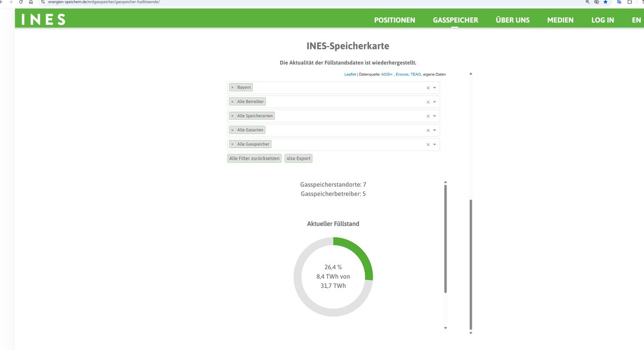644x350 pixels.
Task: Open the ÜBER UNS menu
Action: tap(513, 20)
